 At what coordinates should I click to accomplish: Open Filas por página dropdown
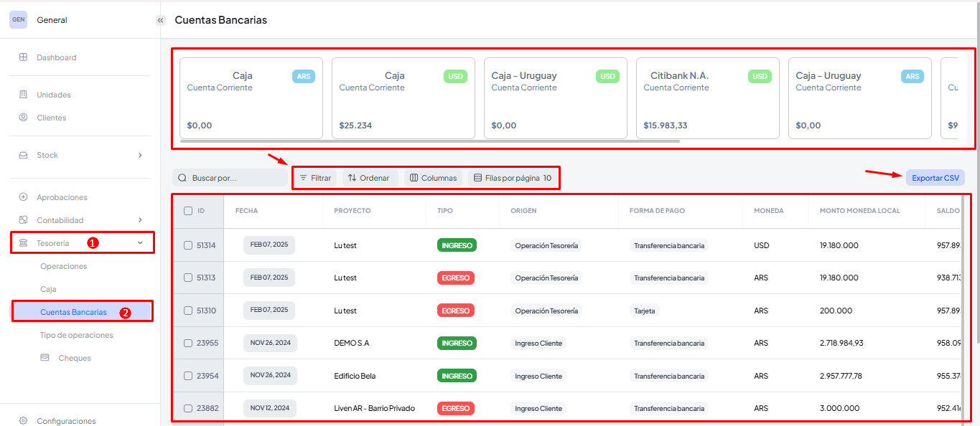(x=513, y=178)
